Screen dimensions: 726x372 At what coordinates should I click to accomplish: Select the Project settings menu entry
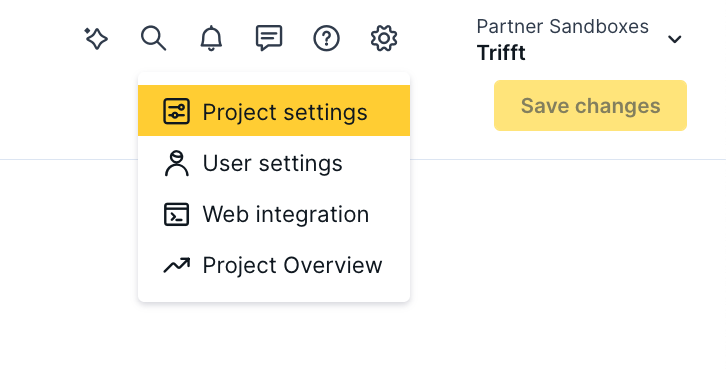click(274, 110)
